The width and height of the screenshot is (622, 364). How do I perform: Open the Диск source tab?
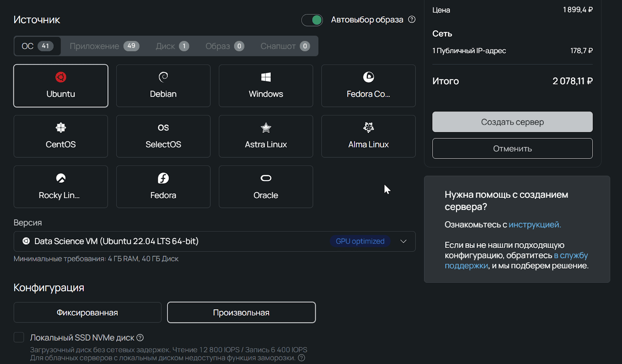point(172,46)
